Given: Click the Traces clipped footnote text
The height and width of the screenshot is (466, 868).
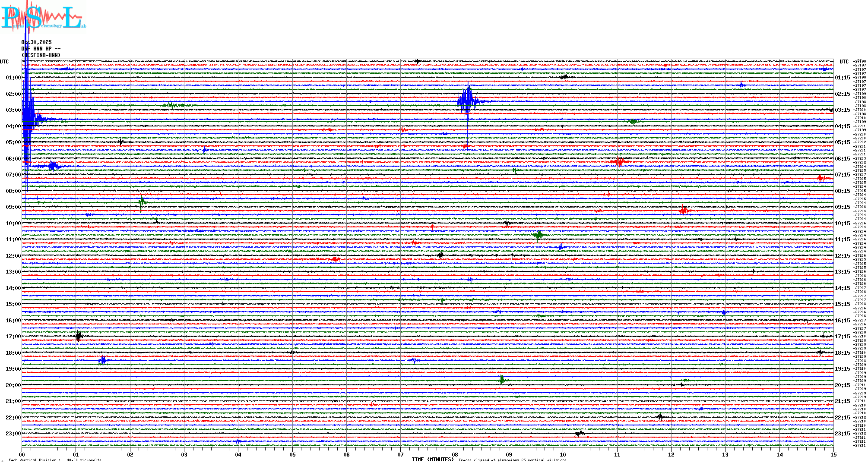Looking at the screenshot, I should tap(512, 460).
